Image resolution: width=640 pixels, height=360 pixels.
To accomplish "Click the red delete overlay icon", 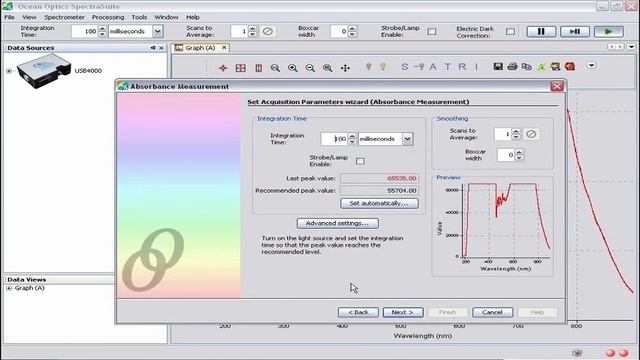I will click(x=570, y=66).
